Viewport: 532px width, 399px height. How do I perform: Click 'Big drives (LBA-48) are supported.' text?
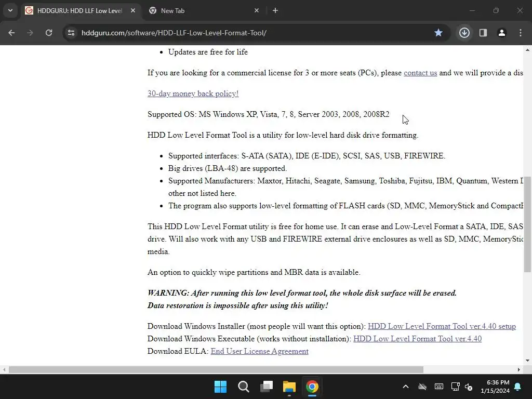[x=228, y=169]
